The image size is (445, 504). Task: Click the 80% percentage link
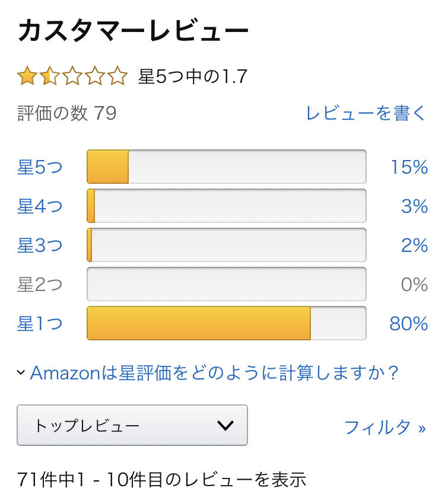pos(409,323)
